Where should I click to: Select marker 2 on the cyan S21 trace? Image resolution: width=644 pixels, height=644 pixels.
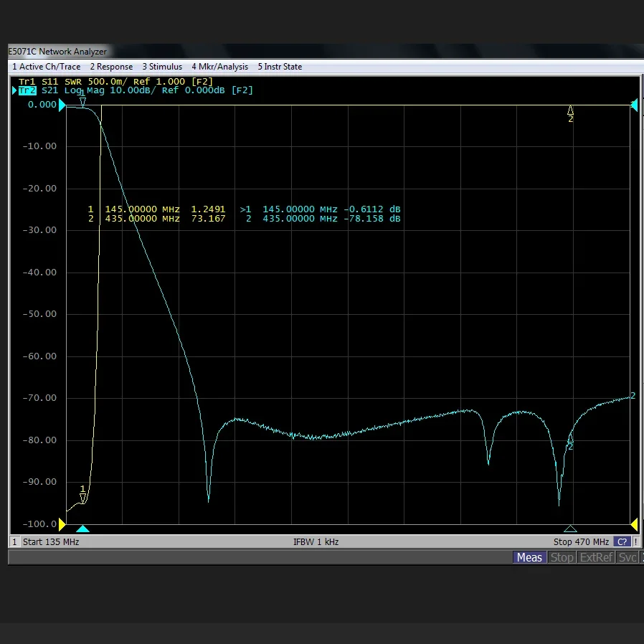pos(570,438)
